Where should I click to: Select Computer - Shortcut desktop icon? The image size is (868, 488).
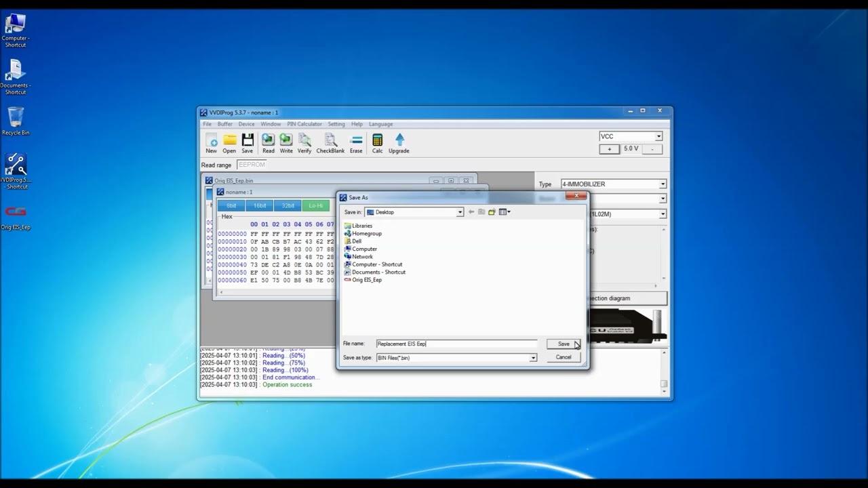pos(16,30)
